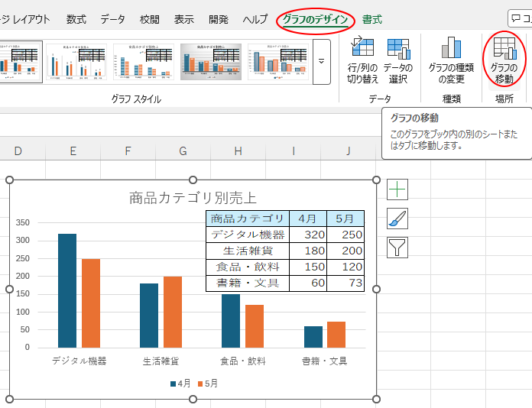Click orange 5月 bar for デジタル機器

tap(91, 303)
